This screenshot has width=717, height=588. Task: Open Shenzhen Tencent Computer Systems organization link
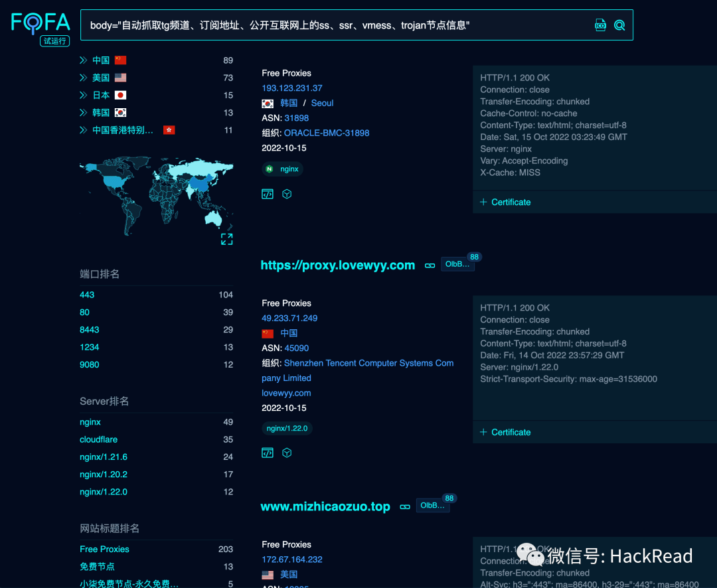(358, 370)
